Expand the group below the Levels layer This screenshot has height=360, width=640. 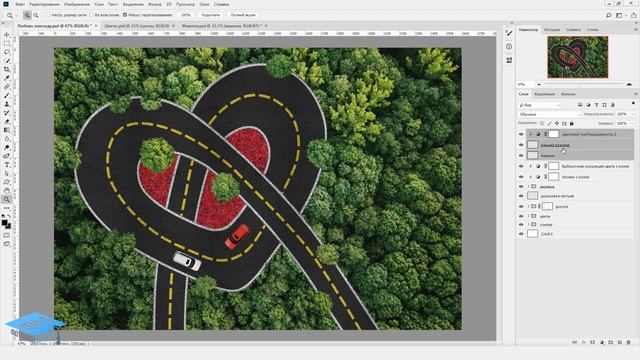528,187
